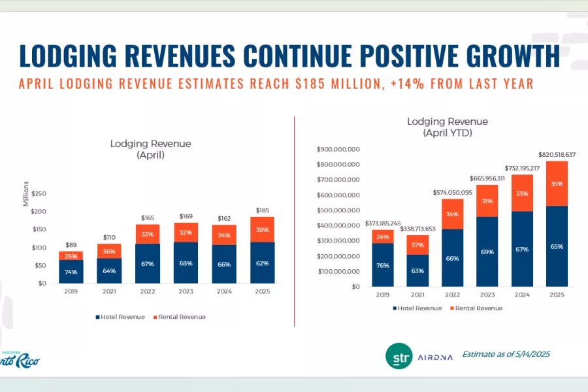Image resolution: width=588 pixels, height=392 pixels.
Task: Click the $250 y-axis label on April chart
Action: pyautogui.click(x=39, y=193)
